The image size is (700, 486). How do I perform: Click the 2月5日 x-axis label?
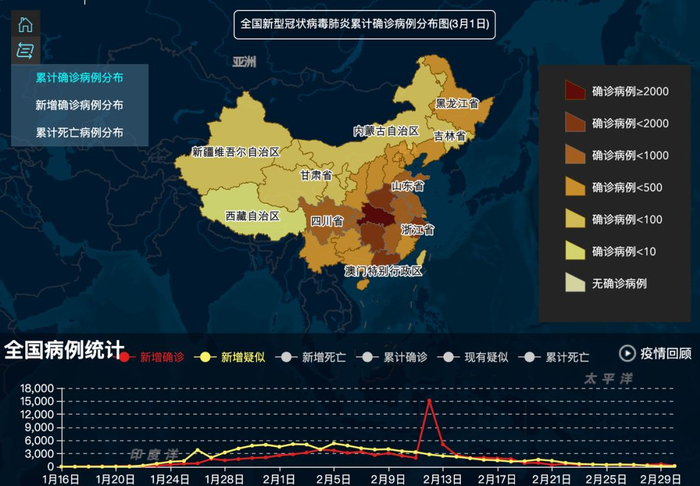[334, 480]
